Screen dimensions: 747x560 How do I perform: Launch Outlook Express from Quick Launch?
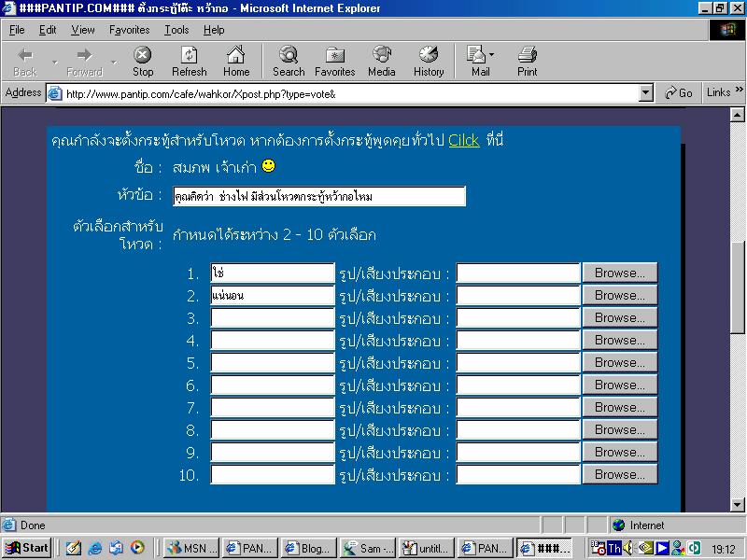point(116,548)
